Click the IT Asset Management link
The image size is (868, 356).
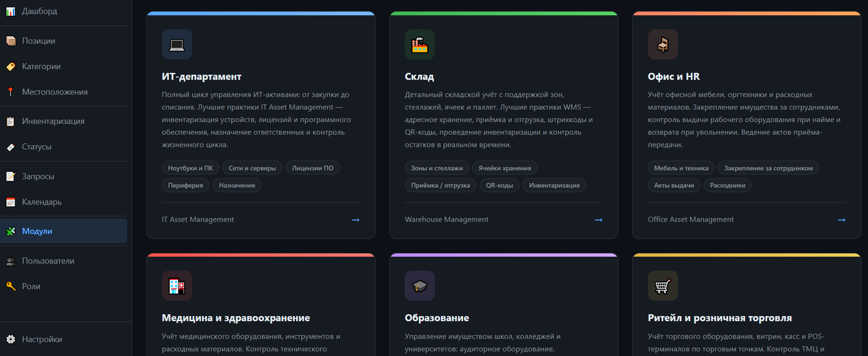(198, 220)
